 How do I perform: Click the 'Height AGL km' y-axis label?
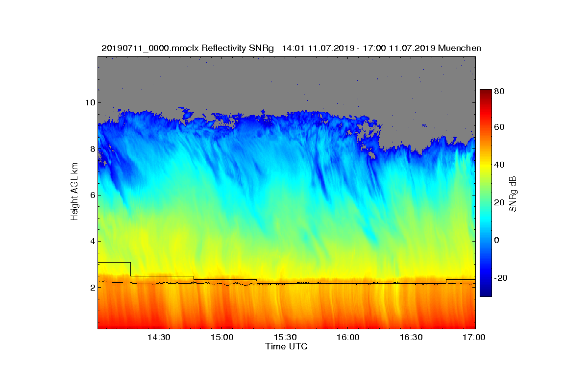[x=74, y=192]
